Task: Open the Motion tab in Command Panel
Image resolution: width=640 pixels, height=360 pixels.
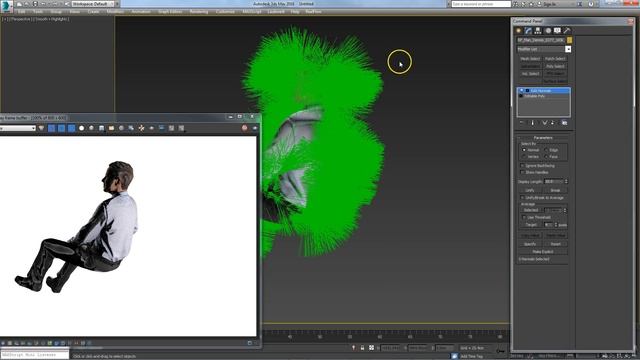Action: (548, 31)
